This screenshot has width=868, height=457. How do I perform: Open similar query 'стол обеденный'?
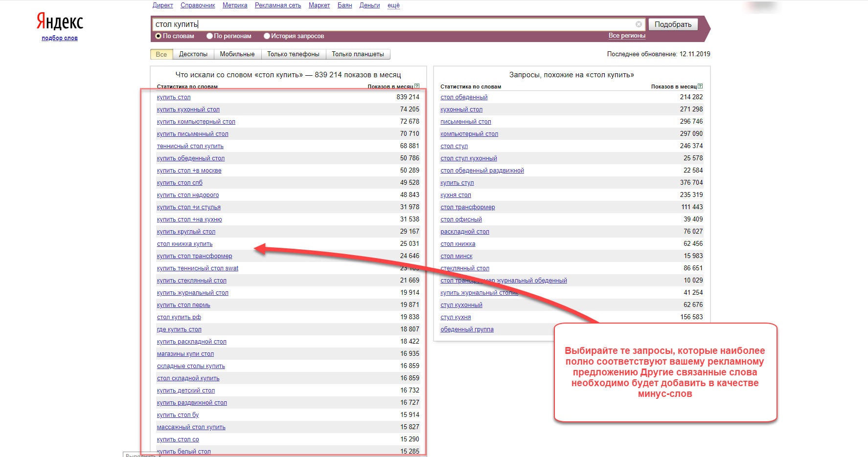464,97
